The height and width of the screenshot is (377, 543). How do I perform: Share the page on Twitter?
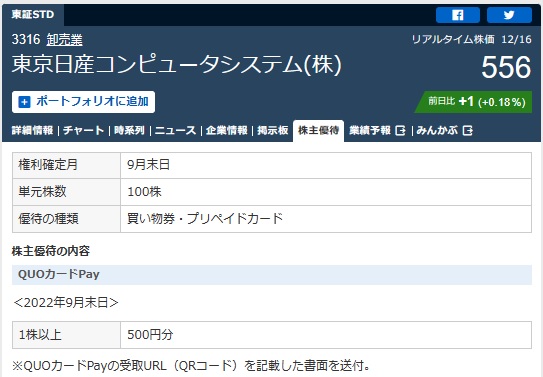click(x=509, y=15)
